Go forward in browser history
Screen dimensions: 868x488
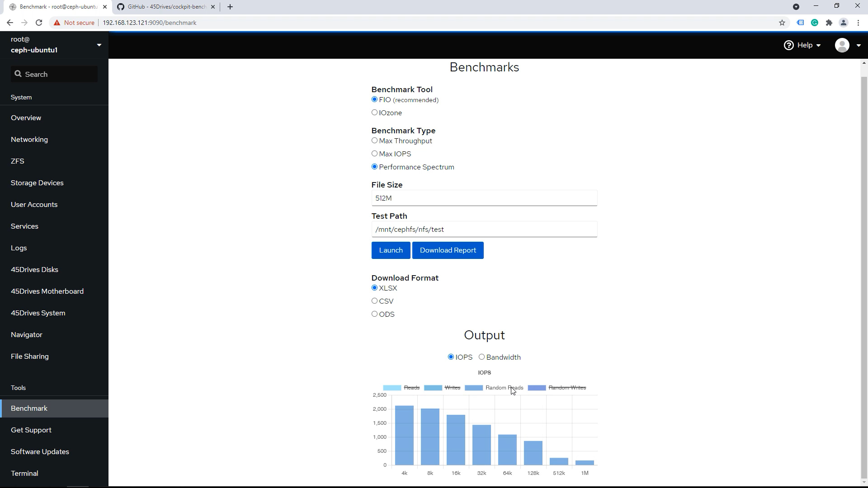point(24,23)
